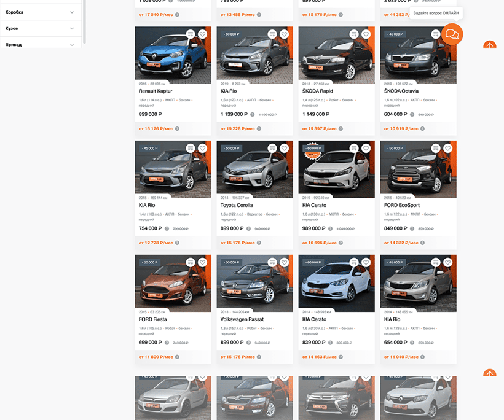Image resolution: width=504 pixels, height=420 pixels.
Task: Expand the Кузов filter
Action: pyautogui.click(x=41, y=29)
